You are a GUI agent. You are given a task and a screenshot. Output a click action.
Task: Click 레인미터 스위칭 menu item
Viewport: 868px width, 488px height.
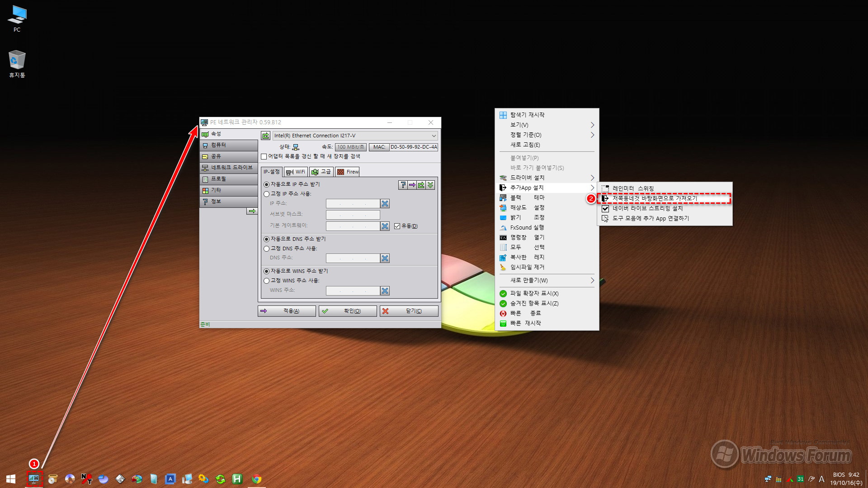click(x=665, y=188)
